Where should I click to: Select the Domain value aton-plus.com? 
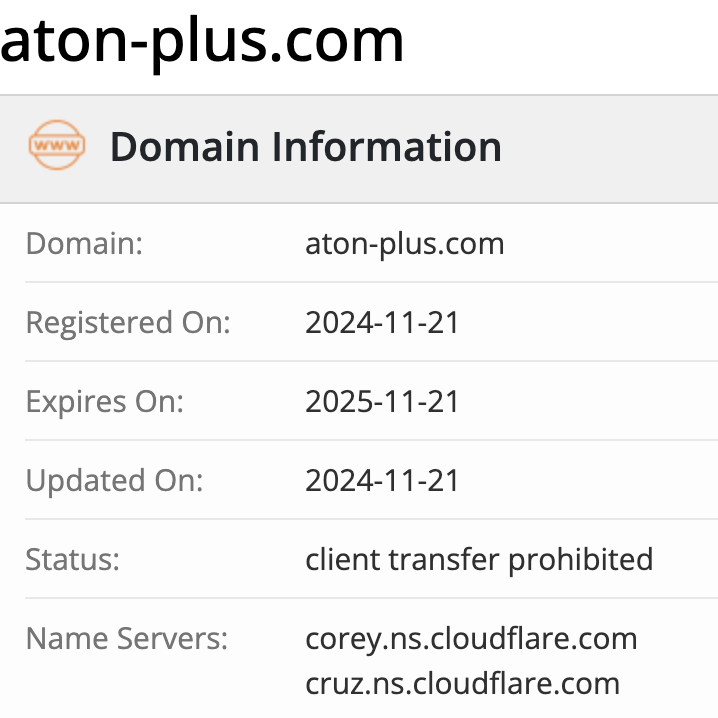[x=405, y=244]
